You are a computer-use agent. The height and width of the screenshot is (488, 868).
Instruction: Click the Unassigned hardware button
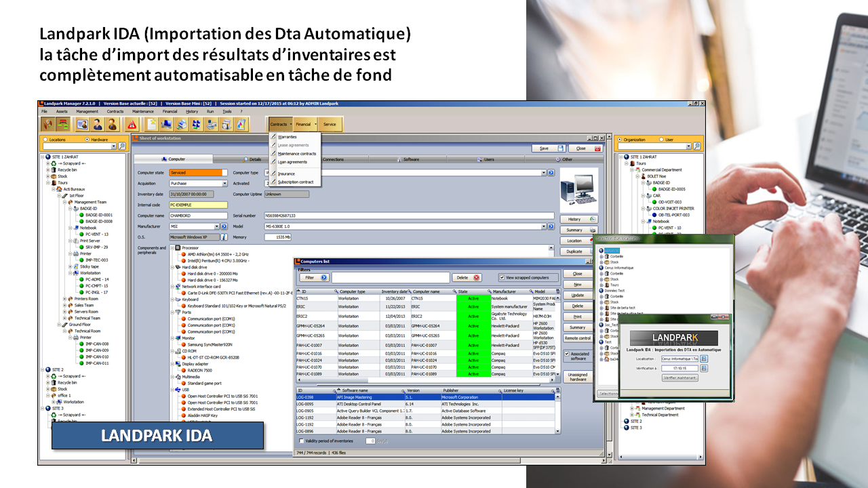[578, 376]
